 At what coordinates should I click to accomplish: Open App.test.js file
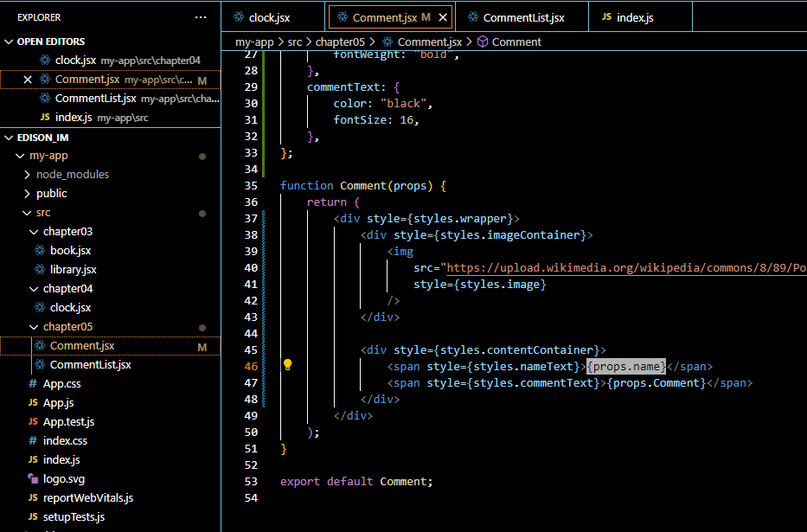(x=69, y=422)
